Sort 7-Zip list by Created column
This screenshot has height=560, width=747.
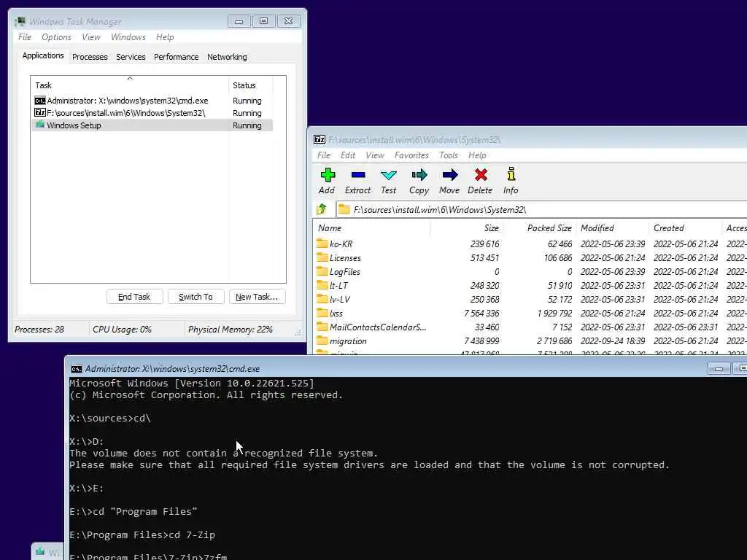[686, 228]
